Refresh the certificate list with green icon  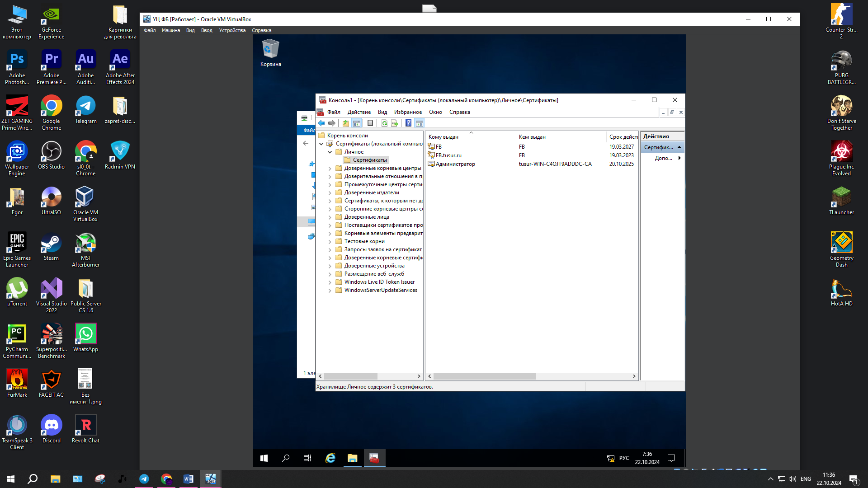[x=384, y=123]
